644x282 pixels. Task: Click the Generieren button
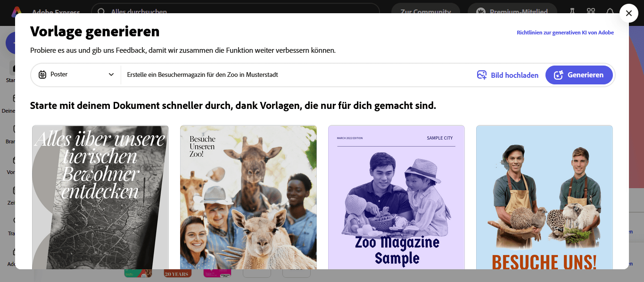[x=579, y=75]
